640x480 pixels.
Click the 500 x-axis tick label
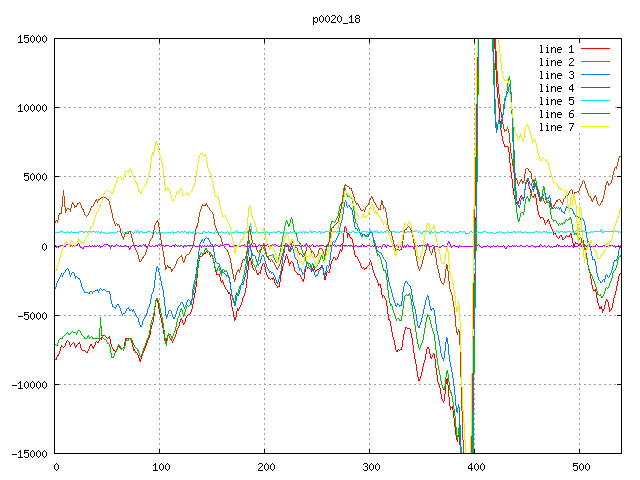580,467
